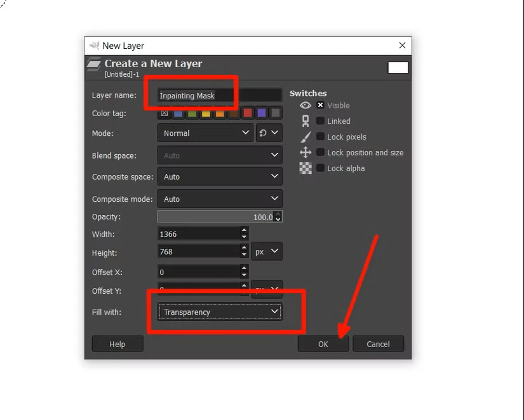Viewport: 524px width, 420px height.
Task: Adjust the Opacity slider showing 100.0
Action: pyautogui.click(x=216, y=216)
